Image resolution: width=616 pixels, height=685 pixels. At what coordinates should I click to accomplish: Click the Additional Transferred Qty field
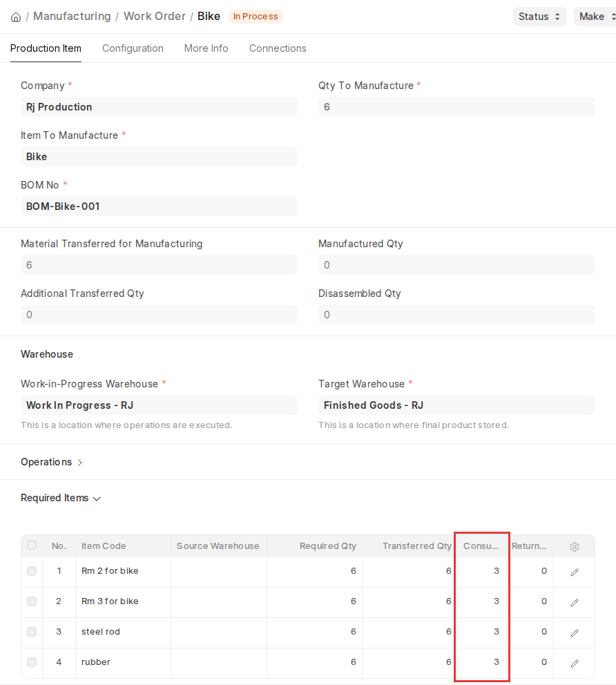159,315
